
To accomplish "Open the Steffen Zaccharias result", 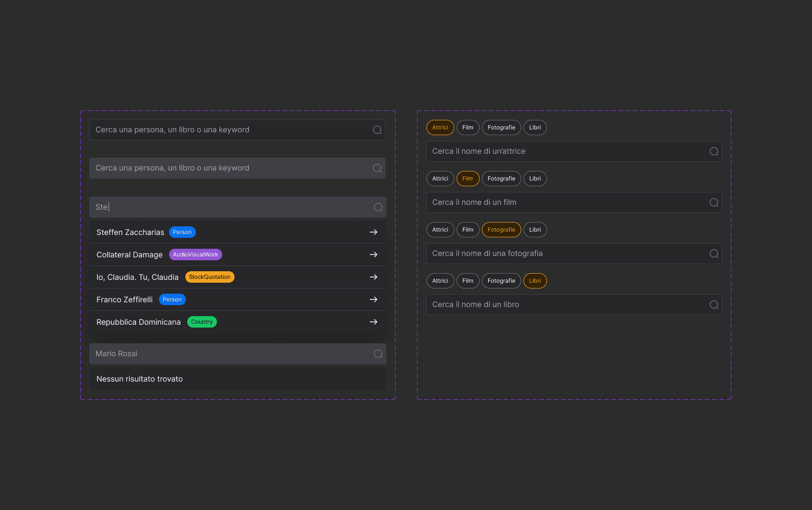I will point(238,232).
